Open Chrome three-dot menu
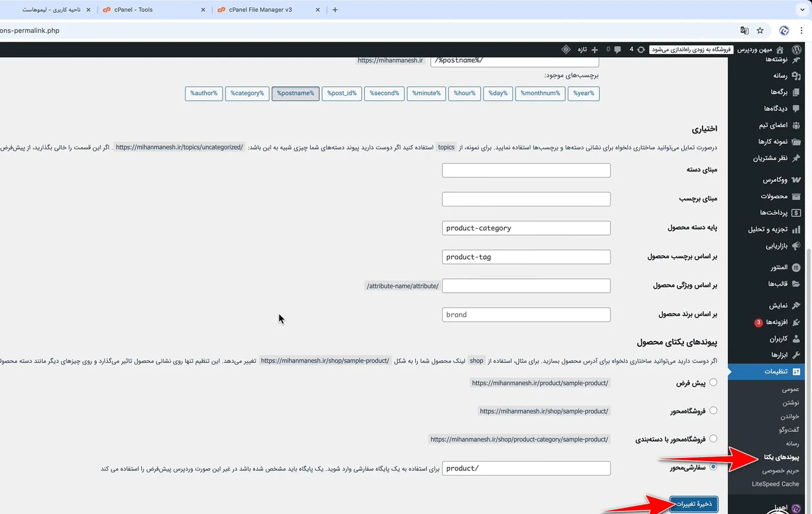Screen dimensions: 812x514 point(801,31)
